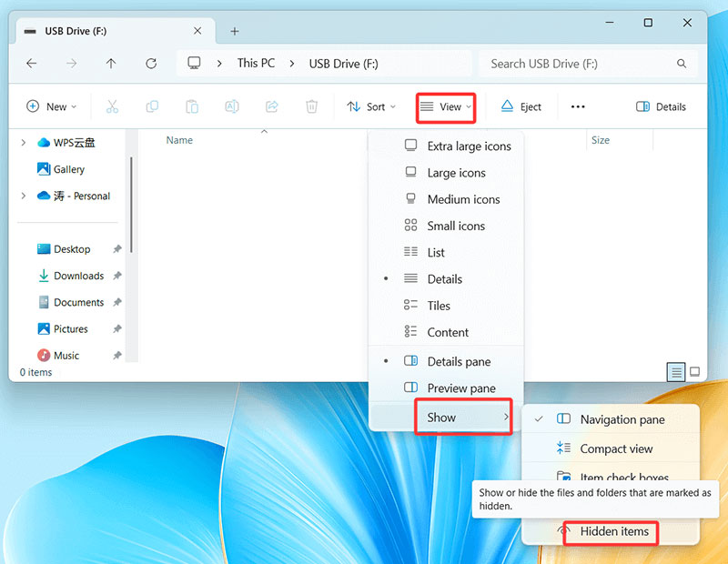Click the Delete trash bin icon
This screenshot has height=564, width=728.
click(311, 106)
